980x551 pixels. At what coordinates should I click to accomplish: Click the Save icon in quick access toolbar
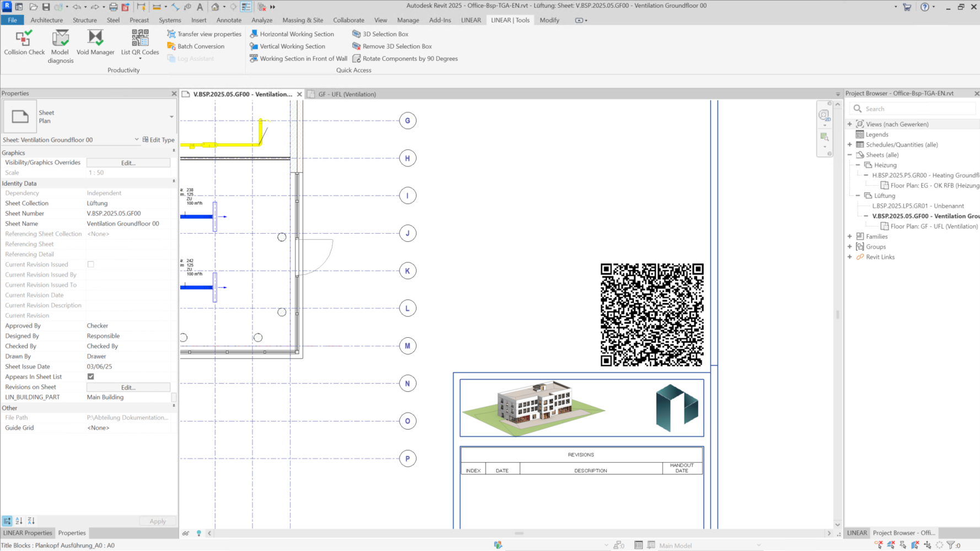[x=46, y=7]
